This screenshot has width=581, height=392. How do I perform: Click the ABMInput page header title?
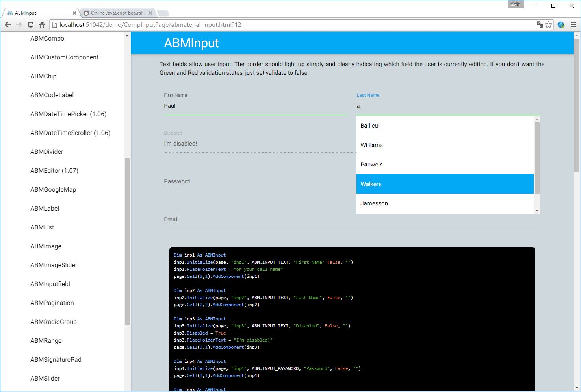click(x=191, y=43)
